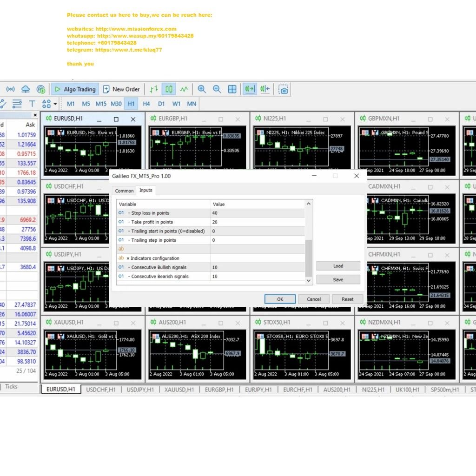Click the Save button

pyautogui.click(x=338, y=279)
